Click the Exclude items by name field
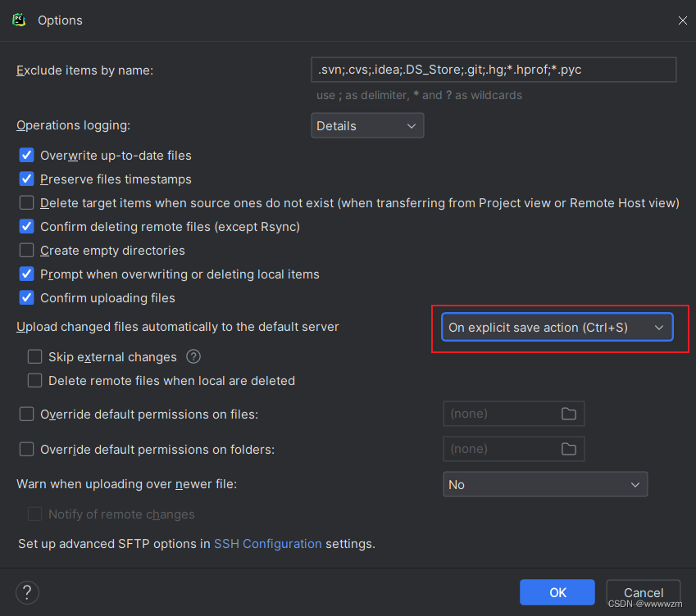Screen dimensions: 696x616 coord(494,70)
